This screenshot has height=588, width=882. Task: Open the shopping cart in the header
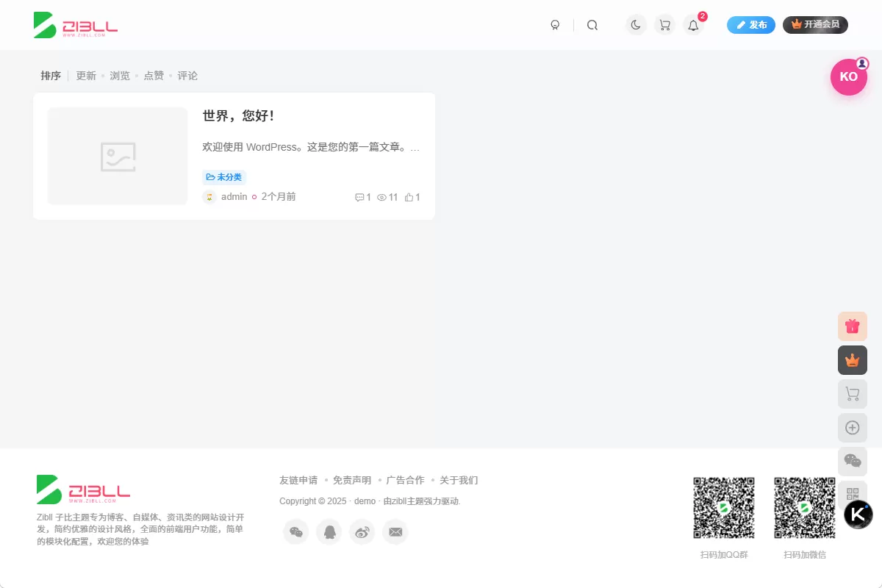tap(664, 24)
